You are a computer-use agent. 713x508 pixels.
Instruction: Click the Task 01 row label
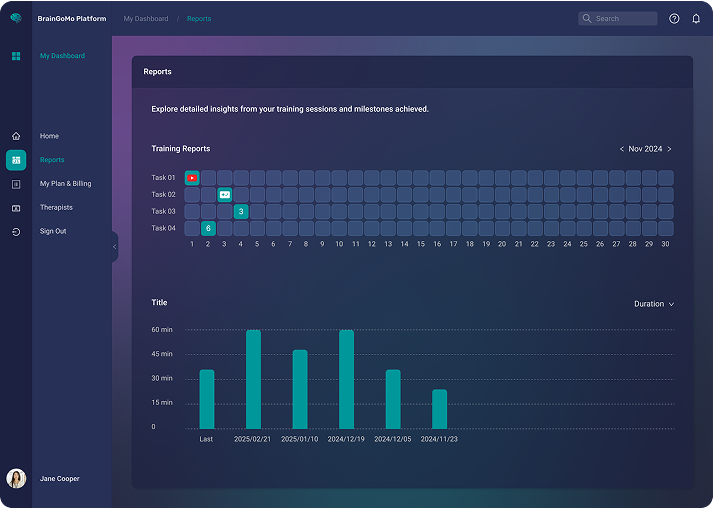point(163,178)
